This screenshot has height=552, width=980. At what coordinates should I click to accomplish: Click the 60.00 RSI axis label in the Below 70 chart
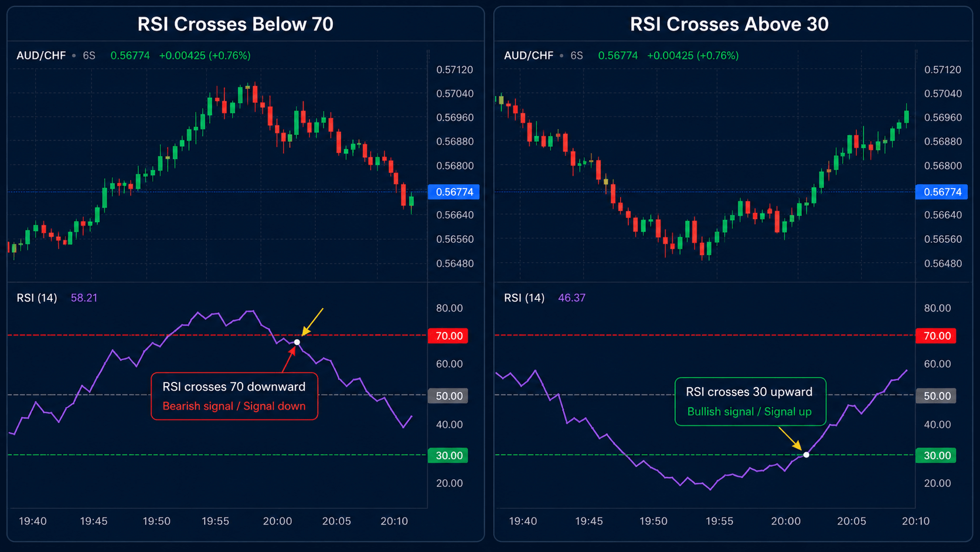pos(450,364)
